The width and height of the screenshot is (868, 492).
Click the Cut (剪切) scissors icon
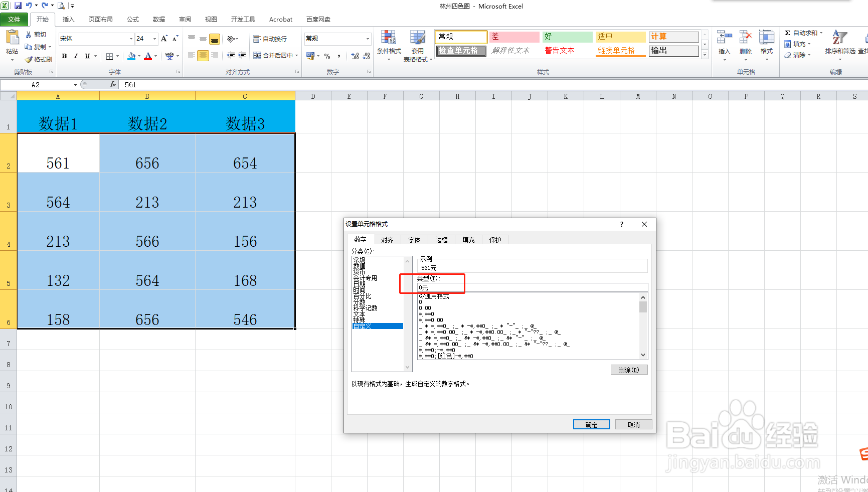pos(29,35)
